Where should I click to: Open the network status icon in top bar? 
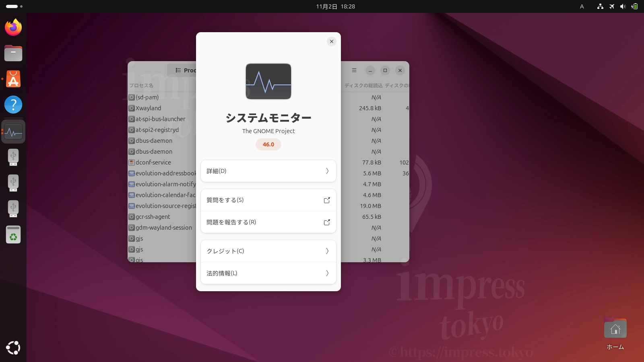(600, 6)
